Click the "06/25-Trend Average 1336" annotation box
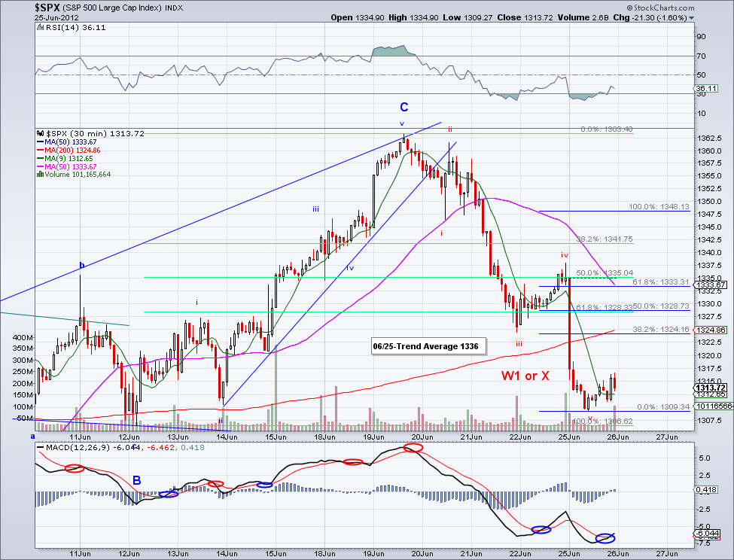The image size is (734, 560). pyautogui.click(x=428, y=346)
